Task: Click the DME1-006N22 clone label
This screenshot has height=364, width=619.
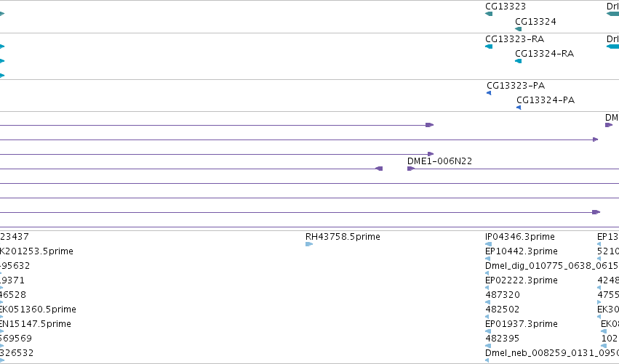Action: tap(440, 161)
